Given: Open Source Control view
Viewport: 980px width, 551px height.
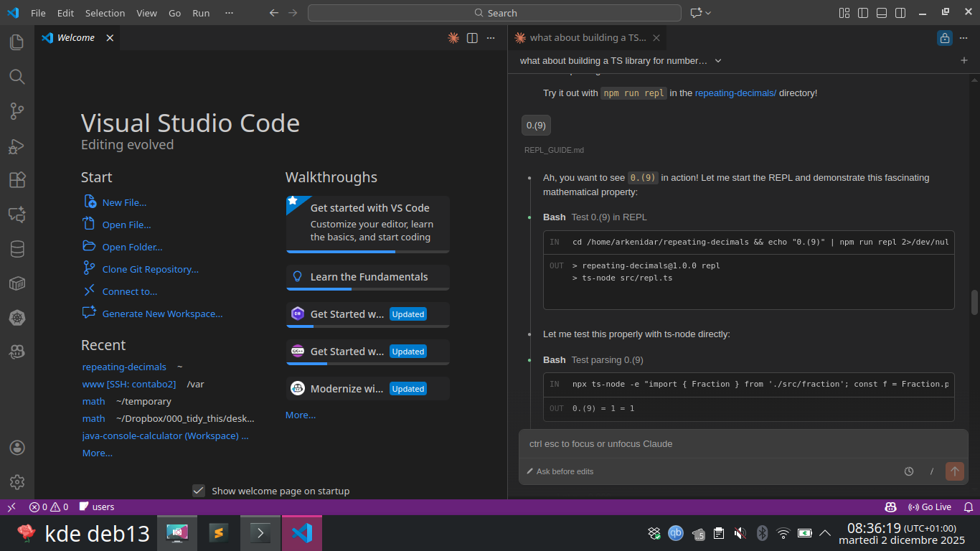Looking at the screenshot, I should click(x=17, y=111).
